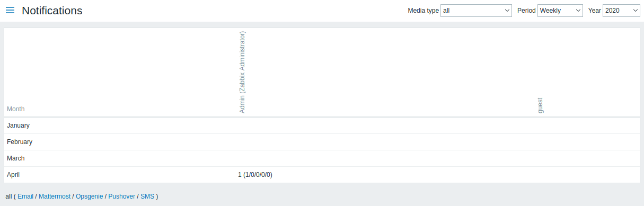The width and height of the screenshot is (644, 206).
Task: Click the SMS link
Action: tap(147, 196)
